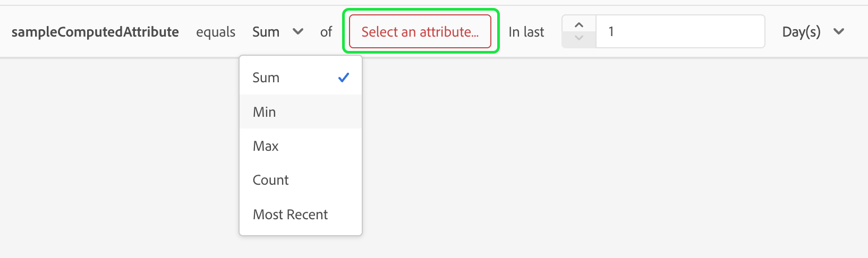Click the Select an attribute button

(420, 32)
